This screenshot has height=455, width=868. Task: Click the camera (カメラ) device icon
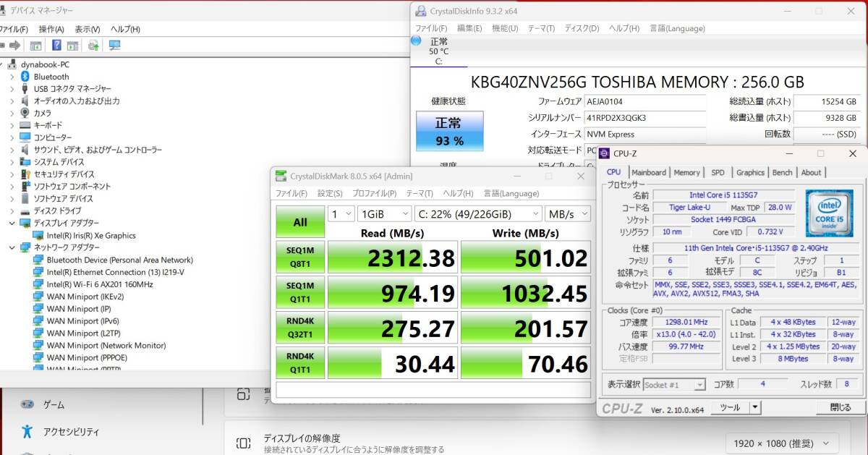(x=25, y=113)
